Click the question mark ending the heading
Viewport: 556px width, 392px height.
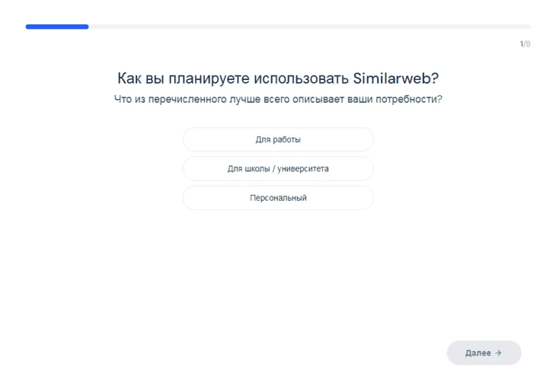[x=435, y=78]
